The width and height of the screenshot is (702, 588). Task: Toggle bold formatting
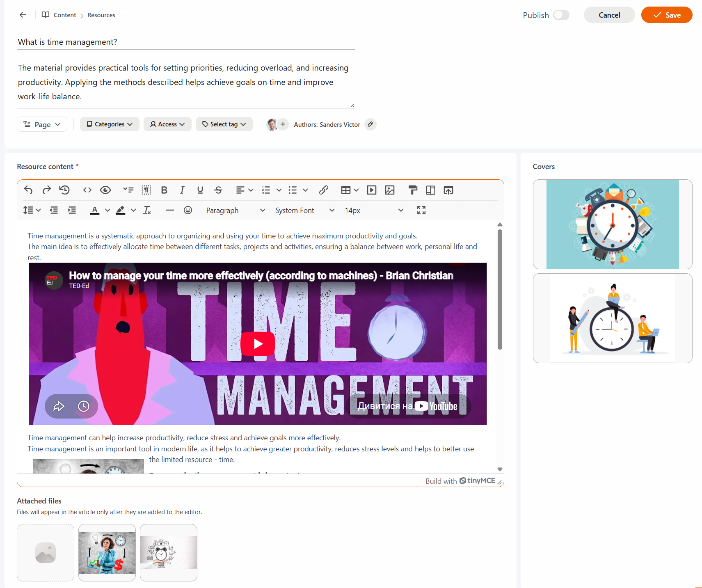(x=164, y=190)
